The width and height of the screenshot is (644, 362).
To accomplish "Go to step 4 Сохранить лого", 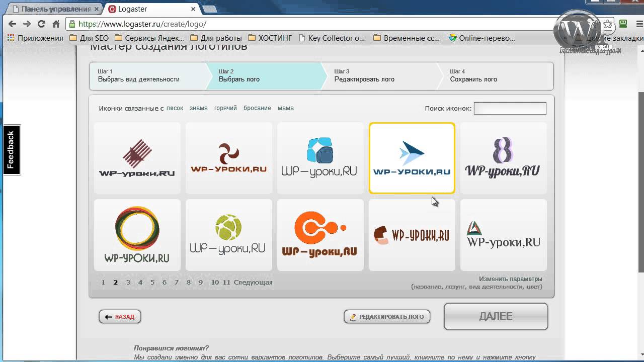I will coord(496,76).
